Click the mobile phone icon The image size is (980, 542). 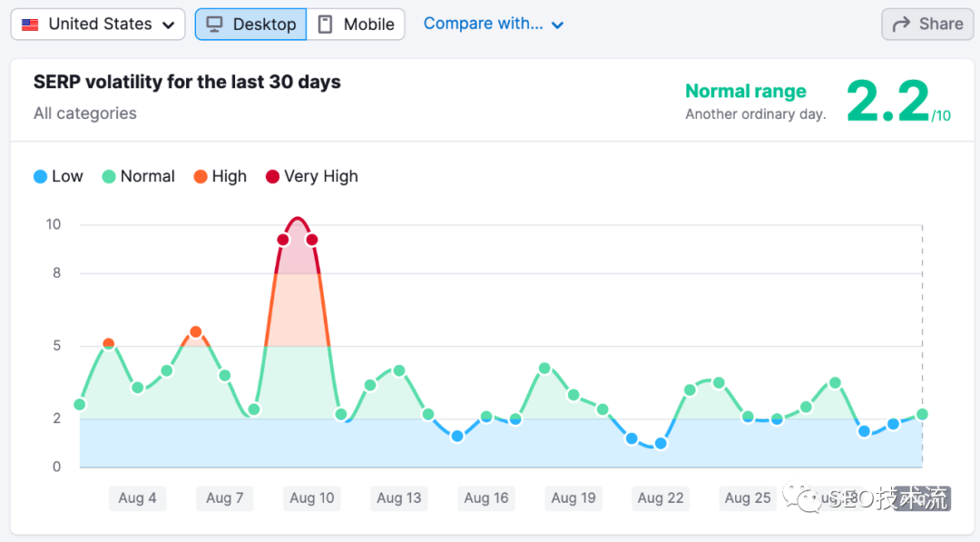[x=325, y=25]
